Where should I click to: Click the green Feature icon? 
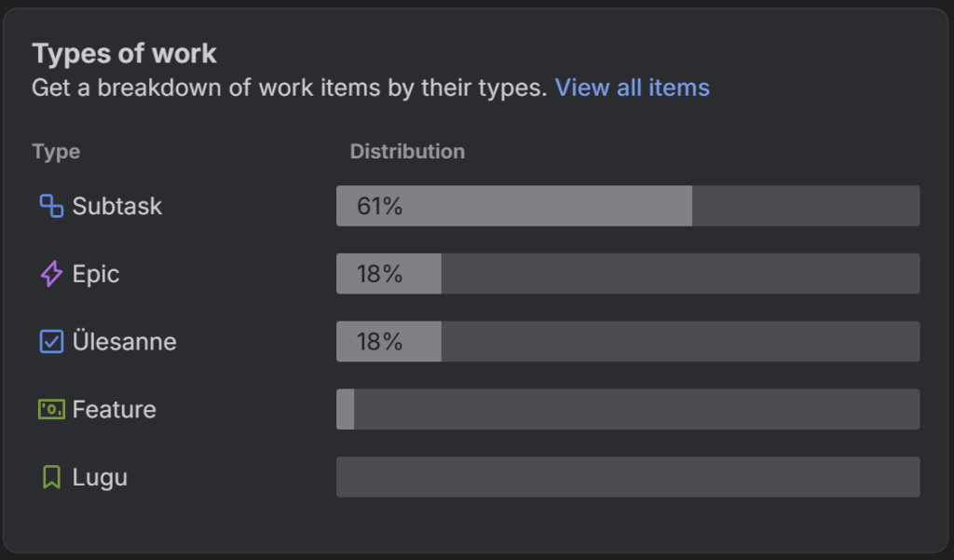(51, 409)
